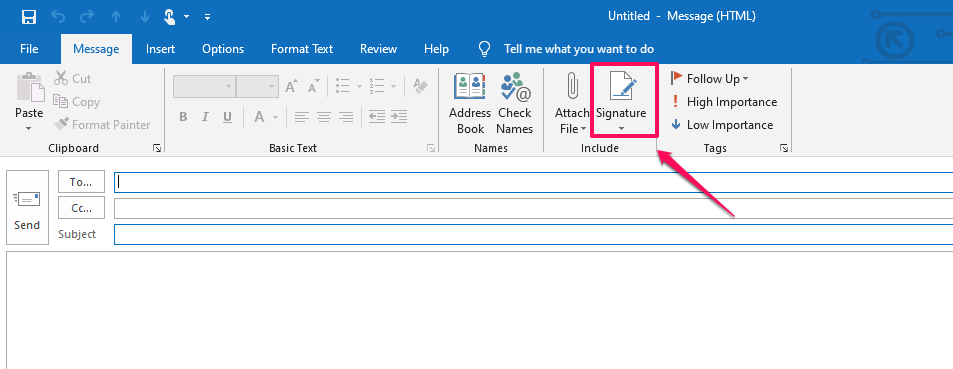Open the font name combo box

[x=205, y=86]
